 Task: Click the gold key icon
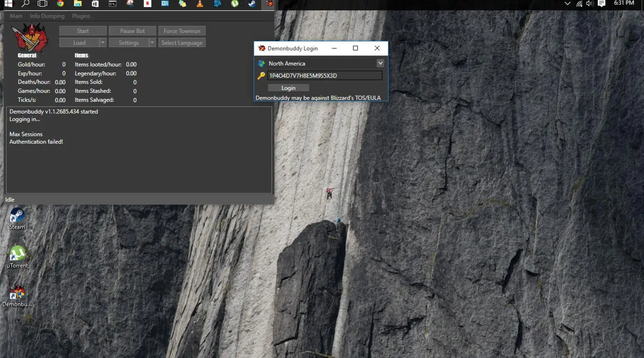[x=261, y=75]
